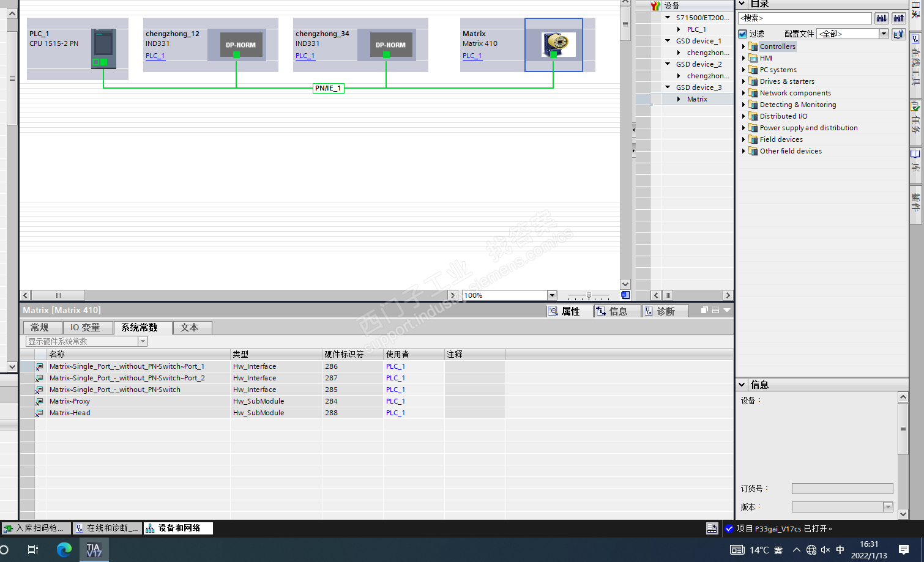924x562 pixels.
Task: Click the network globe tray icon
Action: coord(811,550)
